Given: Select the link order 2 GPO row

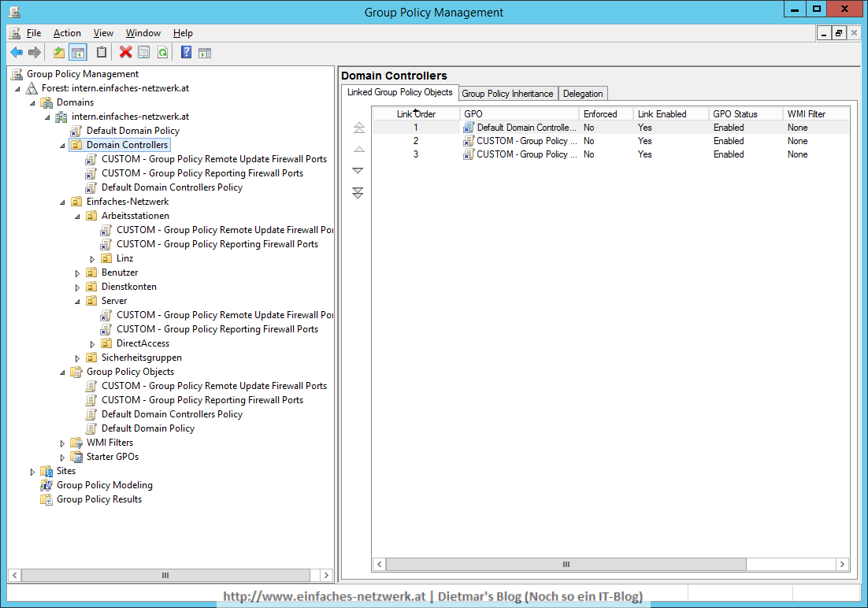Looking at the screenshot, I should (x=610, y=141).
